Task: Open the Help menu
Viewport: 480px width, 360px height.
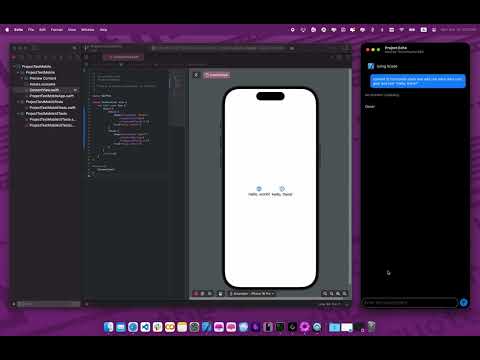Action: (104, 30)
